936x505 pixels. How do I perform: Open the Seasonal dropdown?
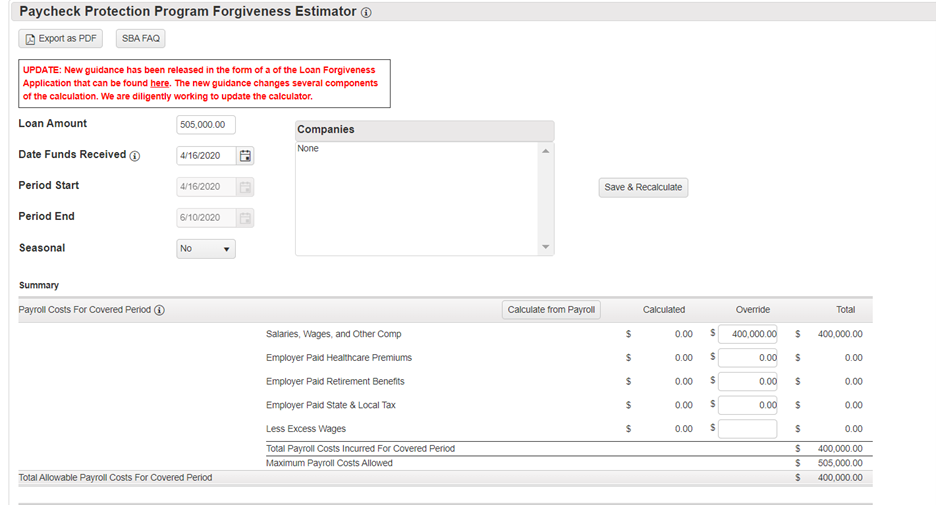coord(206,249)
